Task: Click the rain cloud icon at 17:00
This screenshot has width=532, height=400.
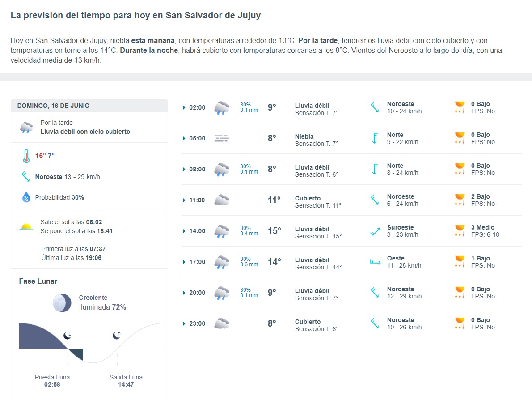Action: pos(222,262)
